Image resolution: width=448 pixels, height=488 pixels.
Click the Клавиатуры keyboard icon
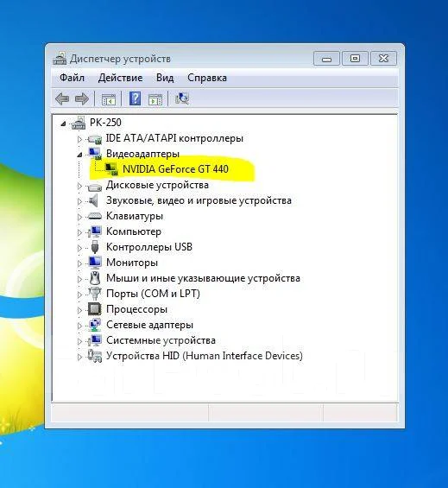coord(95,216)
